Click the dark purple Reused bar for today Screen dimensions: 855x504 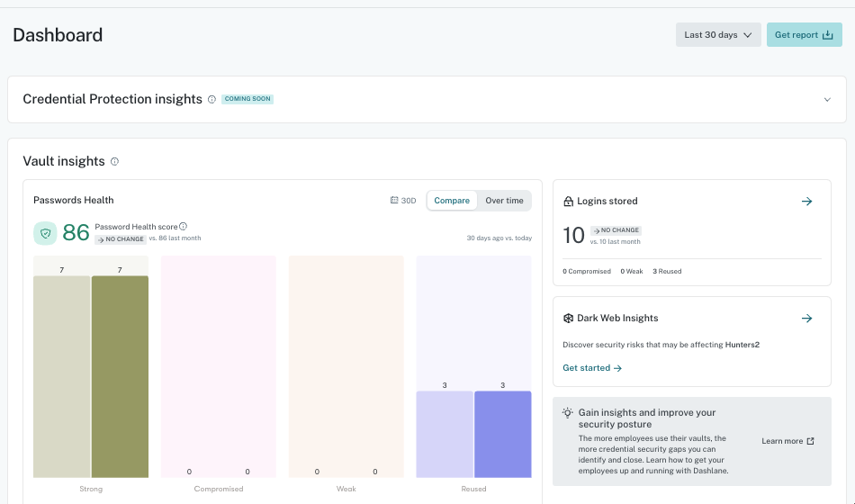pyautogui.click(x=503, y=434)
